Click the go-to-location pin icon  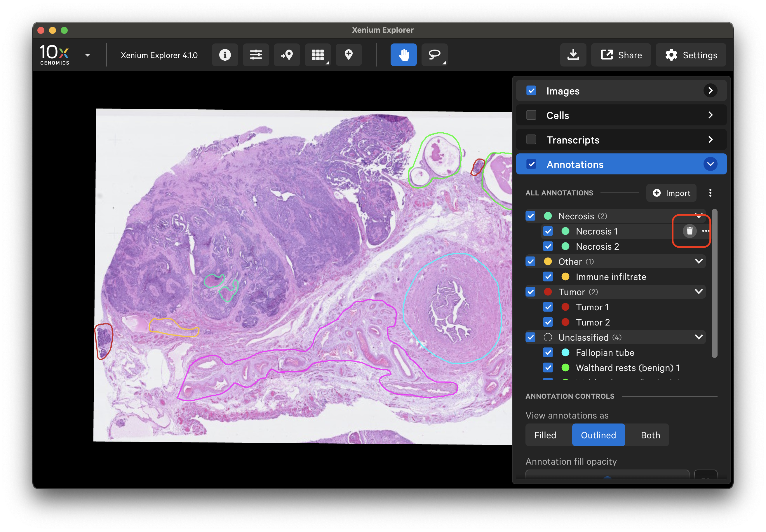click(287, 55)
